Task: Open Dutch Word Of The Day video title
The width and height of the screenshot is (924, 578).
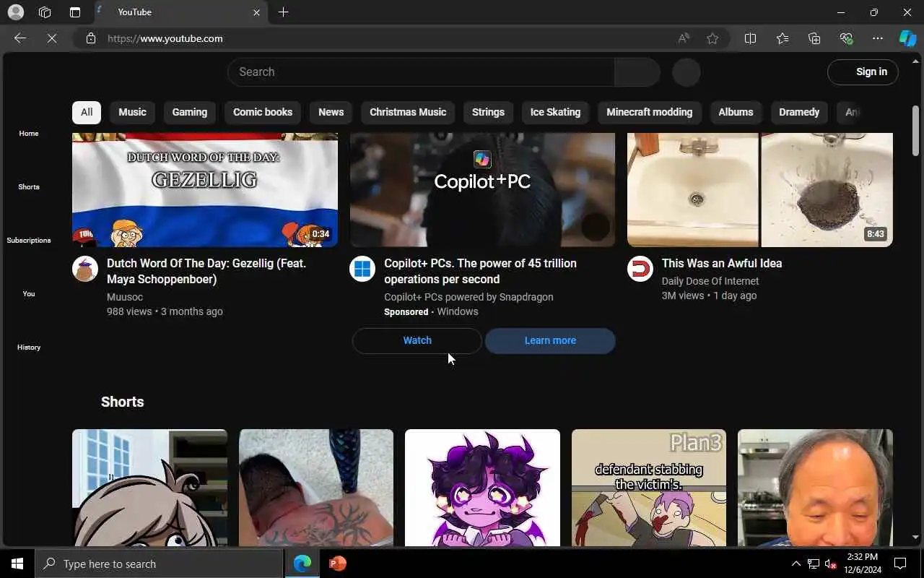Action: click(x=206, y=271)
